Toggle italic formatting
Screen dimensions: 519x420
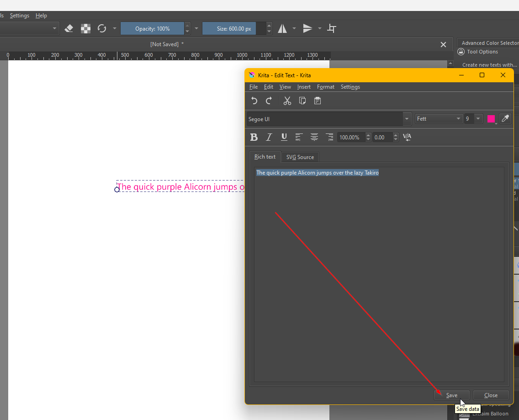click(269, 137)
